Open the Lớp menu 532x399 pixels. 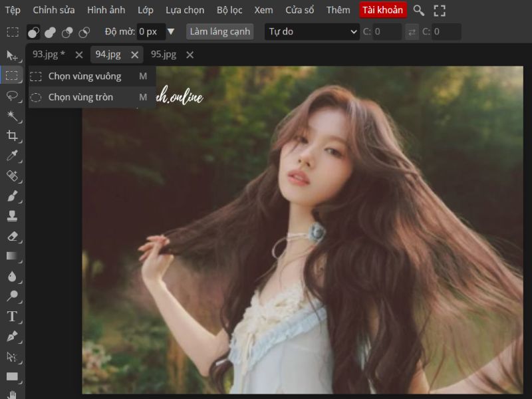tap(146, 10)
